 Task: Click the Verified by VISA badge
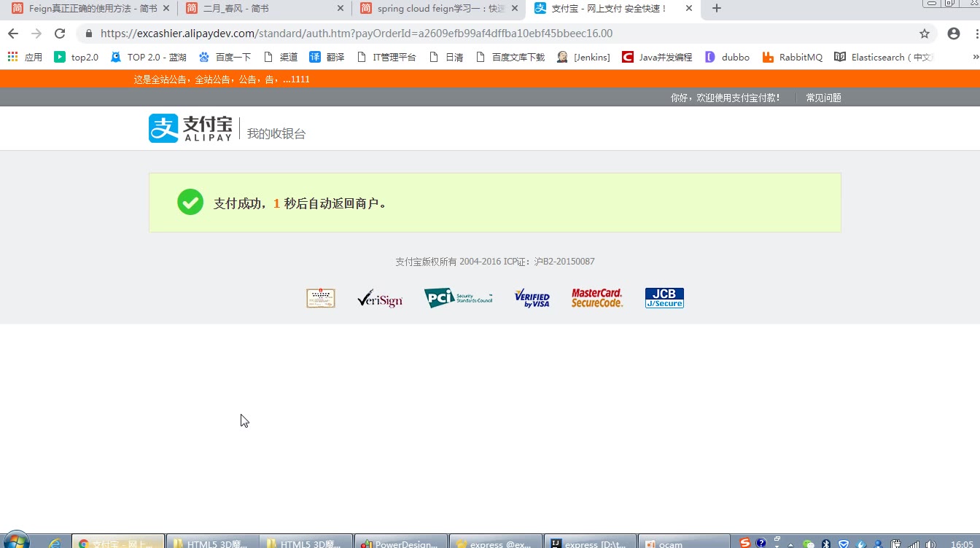tap(532, 298)
